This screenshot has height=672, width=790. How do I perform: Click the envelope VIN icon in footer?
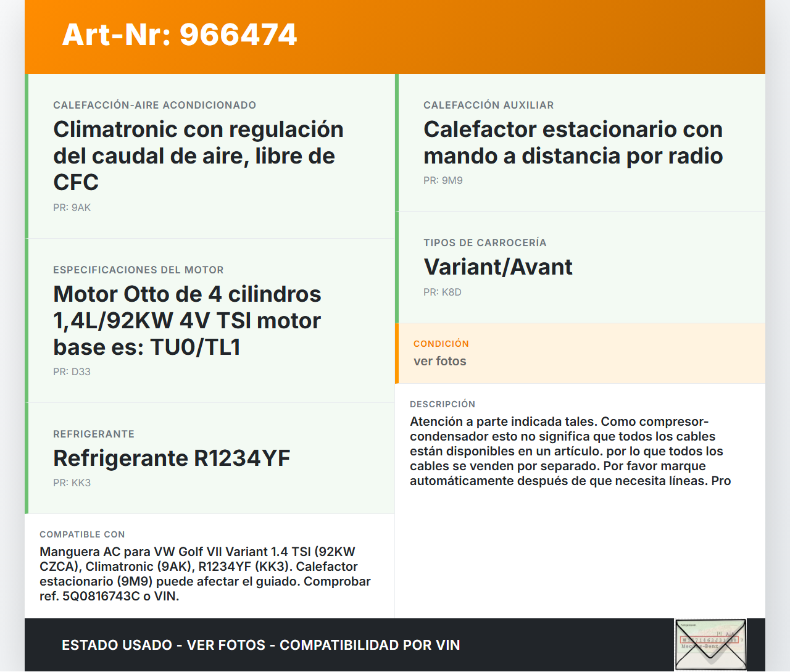click(710, 644)
